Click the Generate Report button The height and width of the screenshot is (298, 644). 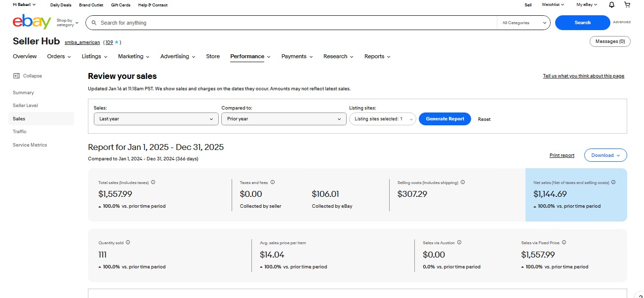coord(444,119)
